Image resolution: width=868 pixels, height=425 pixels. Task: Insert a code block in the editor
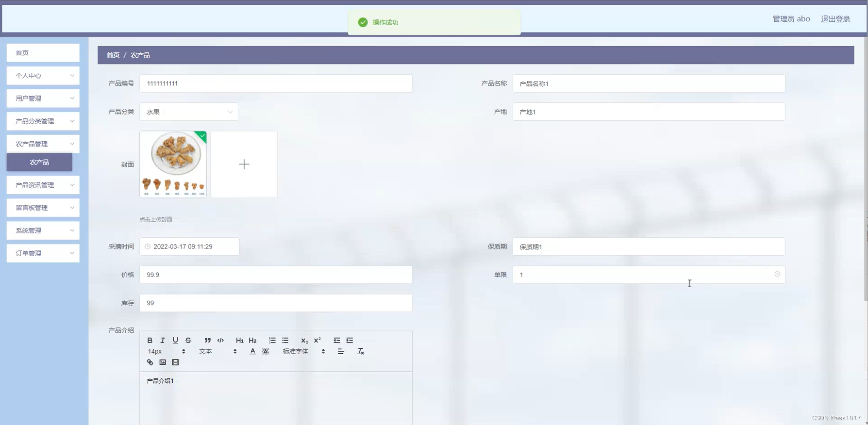(x=220, y=340)
